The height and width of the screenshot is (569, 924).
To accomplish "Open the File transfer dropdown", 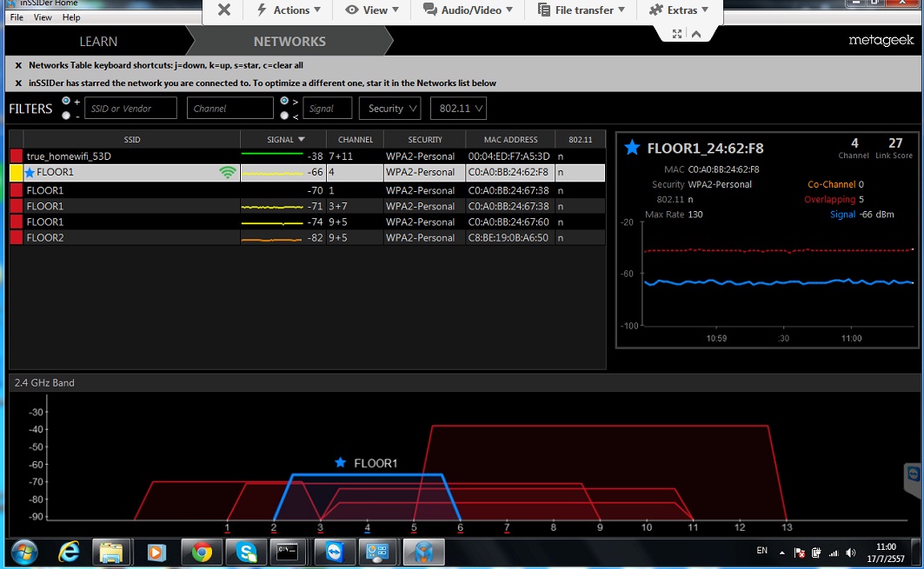I will (x=582, y=10).
